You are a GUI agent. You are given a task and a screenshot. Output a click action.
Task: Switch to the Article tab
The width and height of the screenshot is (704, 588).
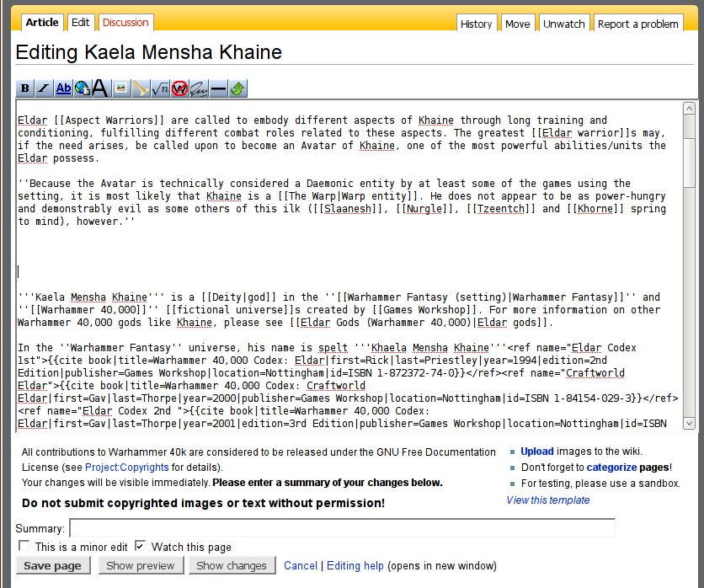click(x=42, y=23)
